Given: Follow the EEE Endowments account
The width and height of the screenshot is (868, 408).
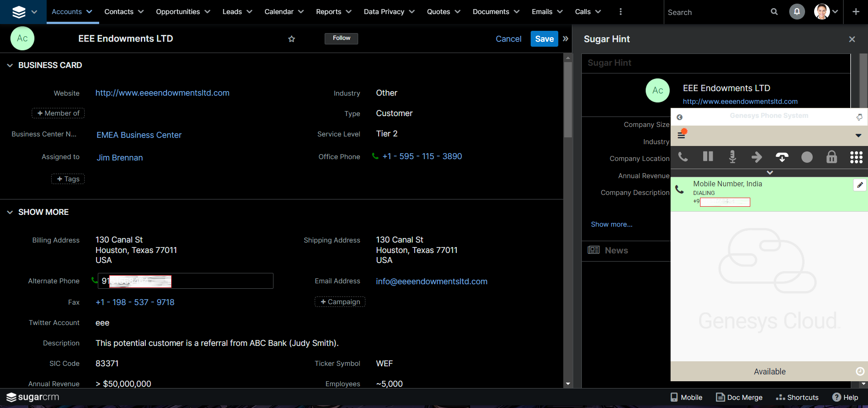Looking at the screenshot, I should pos(341,39).
